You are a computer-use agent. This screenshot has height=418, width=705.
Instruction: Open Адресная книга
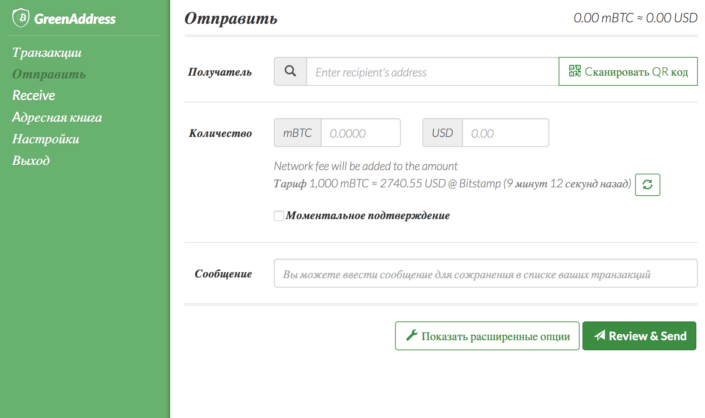click(57, 117)
